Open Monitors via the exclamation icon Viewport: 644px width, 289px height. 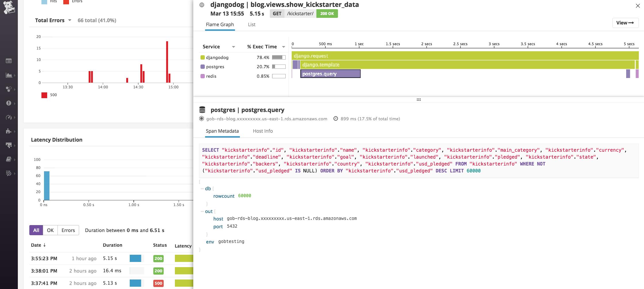click(9, 103)
